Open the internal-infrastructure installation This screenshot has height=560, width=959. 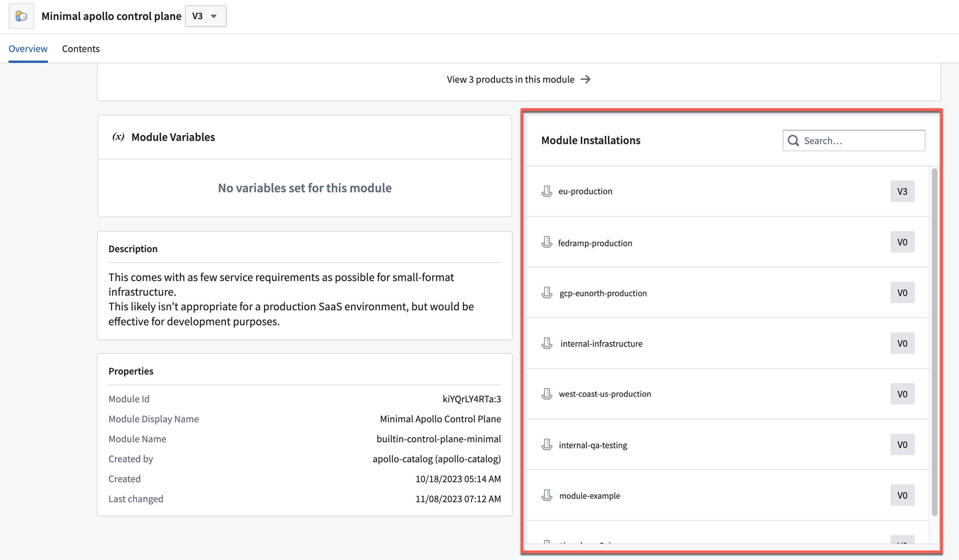[x=727, y=343]
